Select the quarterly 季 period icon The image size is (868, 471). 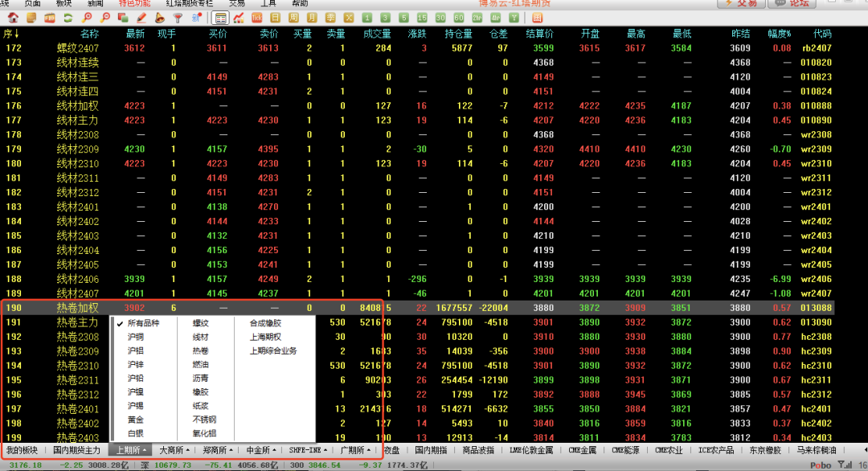pos(330,18)
